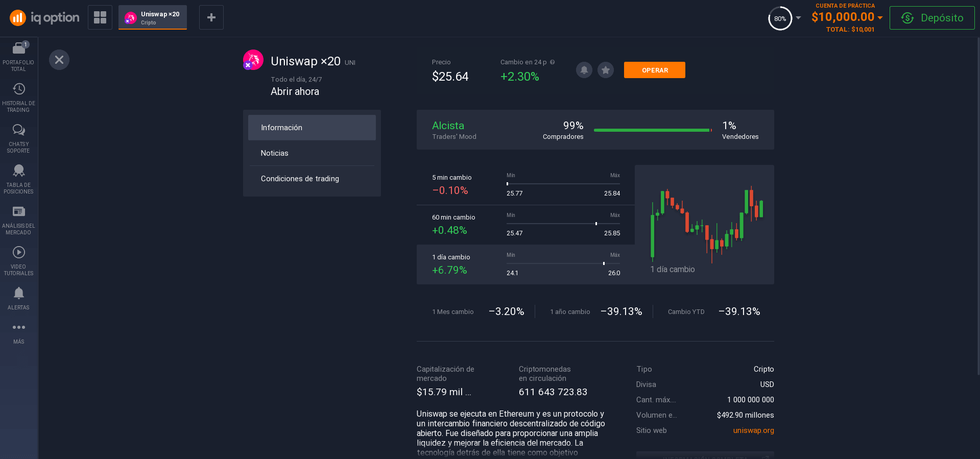Close the asset info panel
Image resolution: width=980 pixels, height=459 pixels.
[59, 60]
